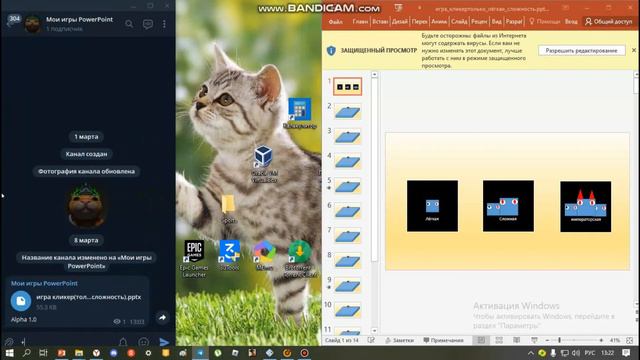Switch to the Перех ribbon tab
Viewport: 640px width, 360px height.
pyautogui.click(x=419, y=22)
